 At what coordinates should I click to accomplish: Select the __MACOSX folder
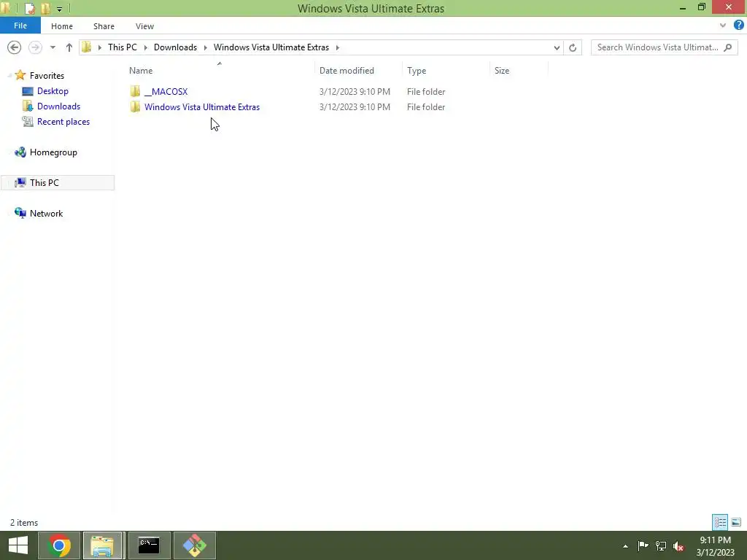(166, 91)
